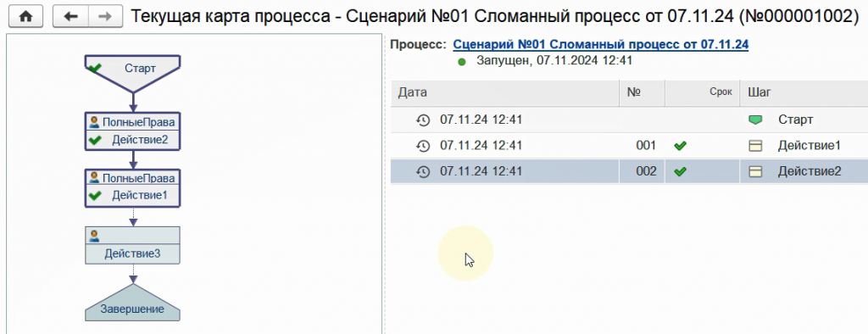
Task: Click the user icon on Действие3 block
Action: (94, 236)
